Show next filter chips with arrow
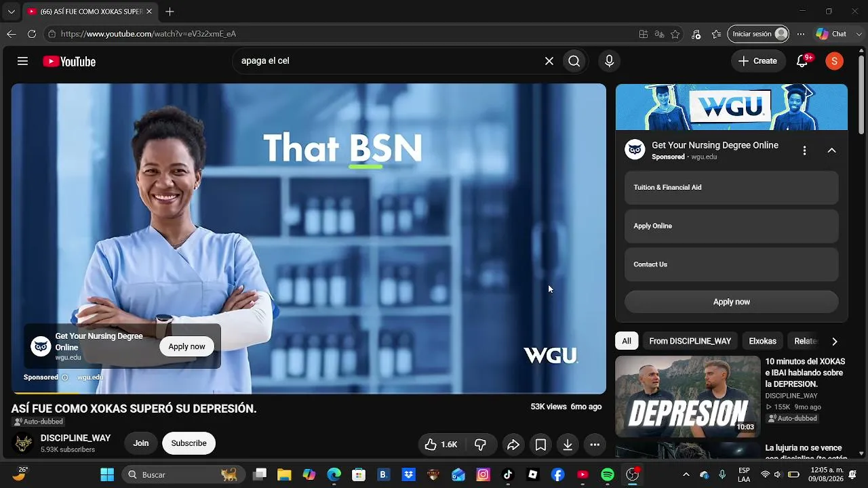The height and width of the screenshot is (488, 868). pos(834,341)
